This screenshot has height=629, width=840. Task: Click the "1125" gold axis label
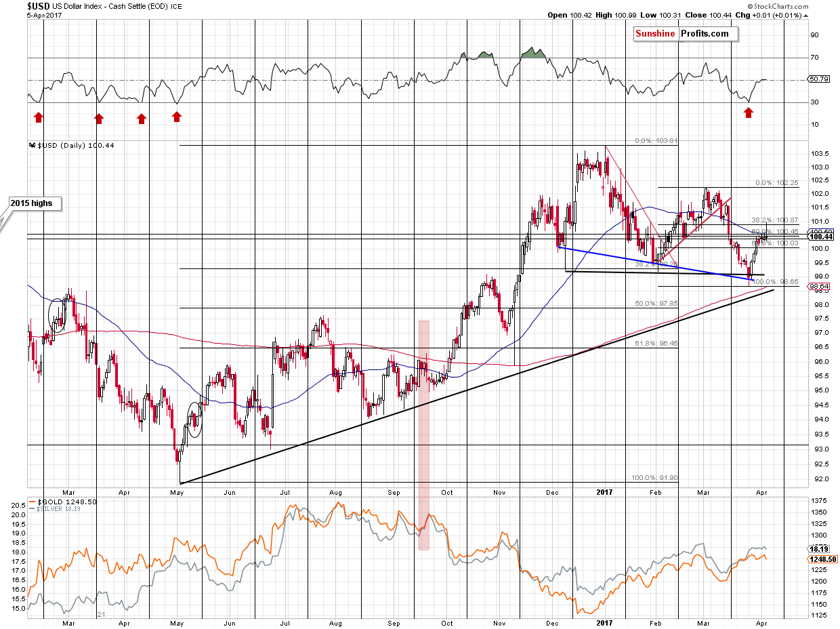coord(818,615)
